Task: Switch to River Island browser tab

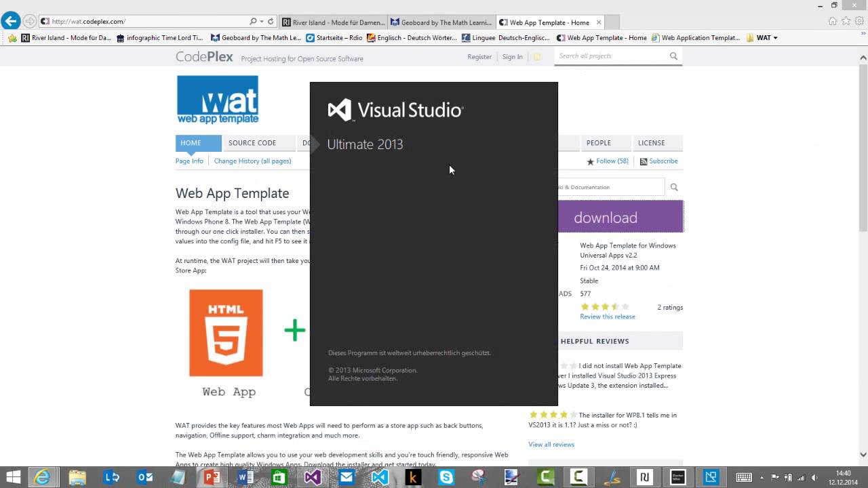Action: [x=333, y=22]
